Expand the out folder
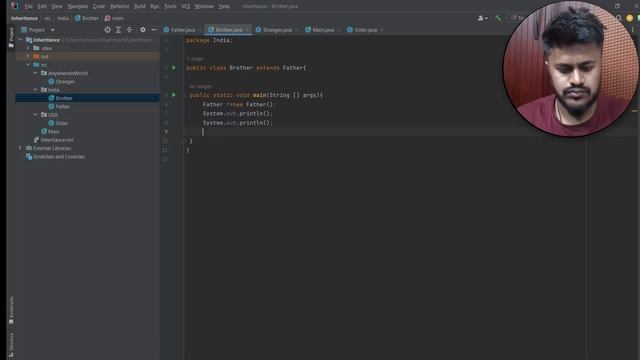The height and width of the screenshot is (360, 640). [28, 56]
